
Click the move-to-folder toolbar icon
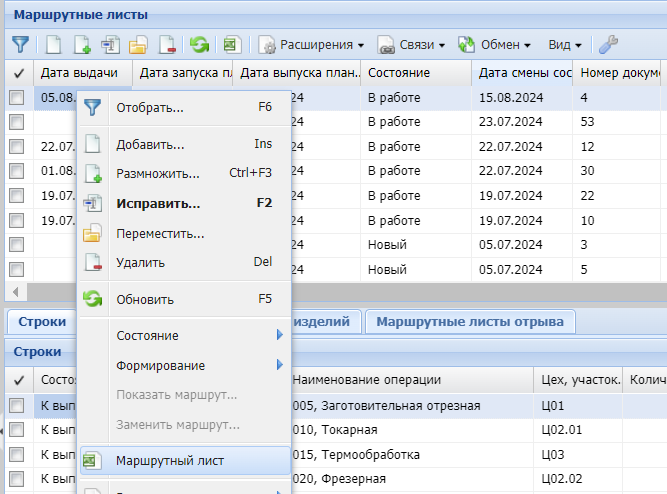(x=138, y=45)
